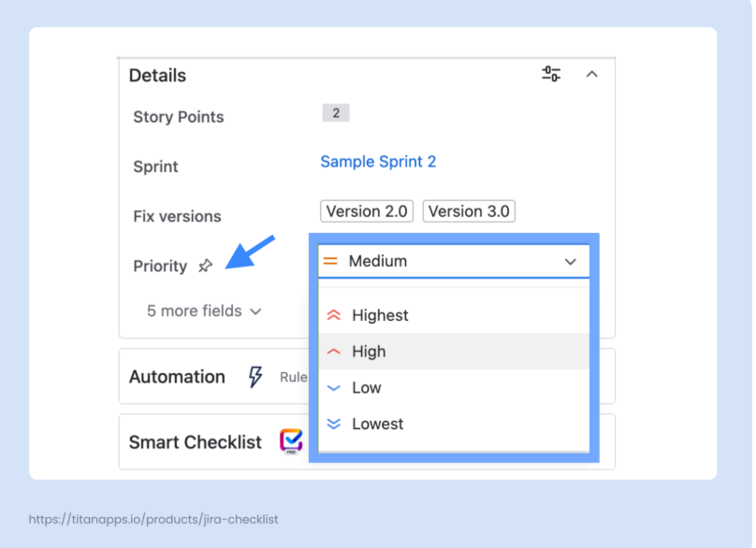Click the Lowest priority double-arrow icon
The image size is (756, 548).
[333, 425]
